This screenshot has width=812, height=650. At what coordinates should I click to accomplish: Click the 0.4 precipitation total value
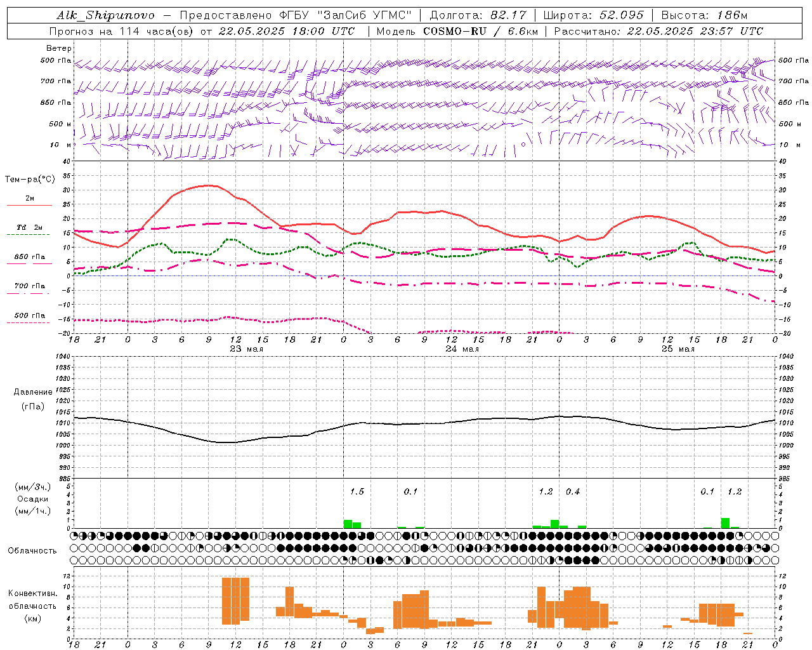[573, 491]
